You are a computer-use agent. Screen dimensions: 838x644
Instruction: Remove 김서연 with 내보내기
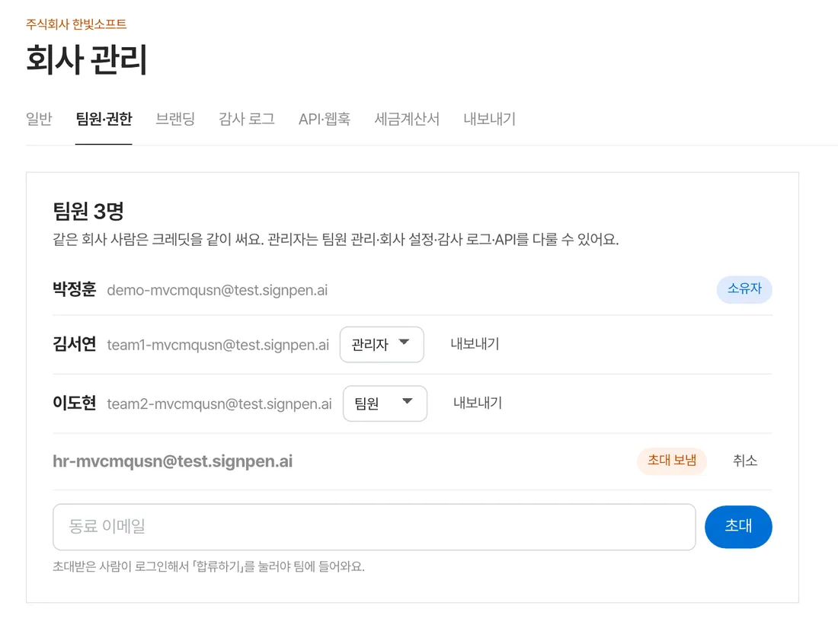point(475,344)
